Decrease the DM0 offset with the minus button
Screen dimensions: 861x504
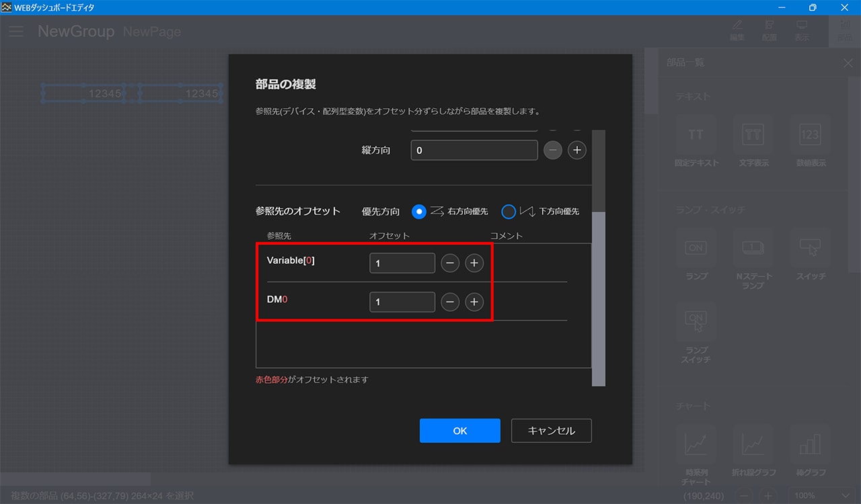click(x=450, y=302)
